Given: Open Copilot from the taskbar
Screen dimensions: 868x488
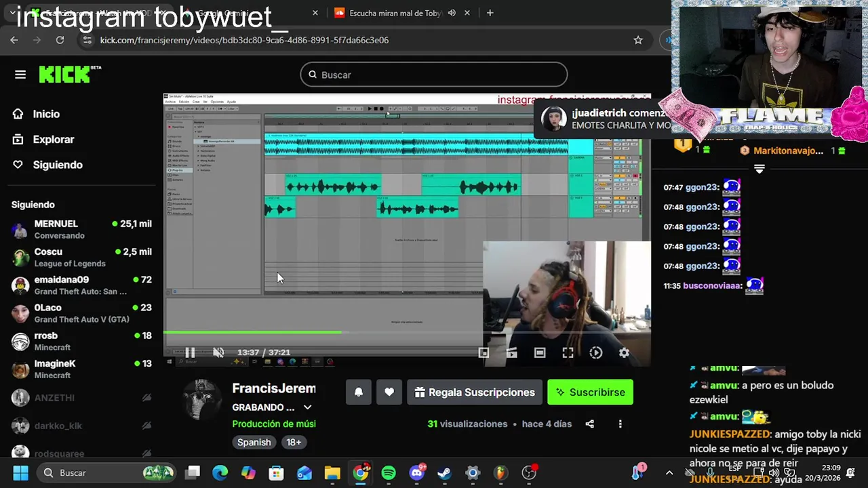Looking at the screenshot, I should [249, 472].
